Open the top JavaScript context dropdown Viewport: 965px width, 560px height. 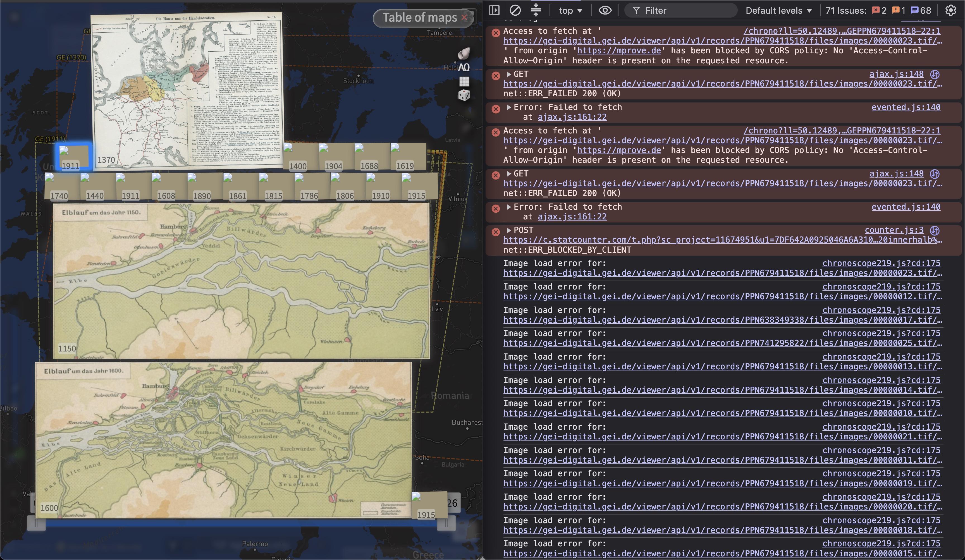pos(570,10)
